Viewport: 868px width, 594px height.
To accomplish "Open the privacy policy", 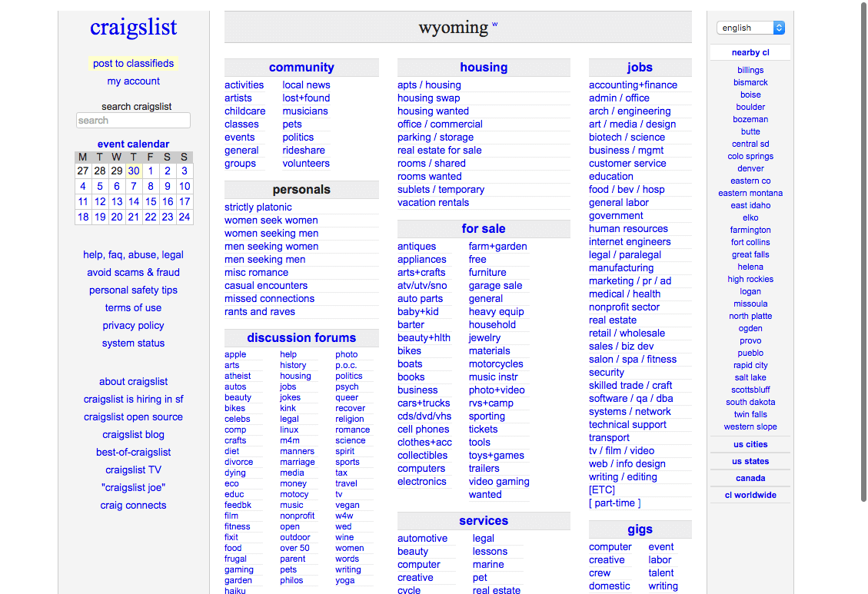I will click(x=132, y=325).
